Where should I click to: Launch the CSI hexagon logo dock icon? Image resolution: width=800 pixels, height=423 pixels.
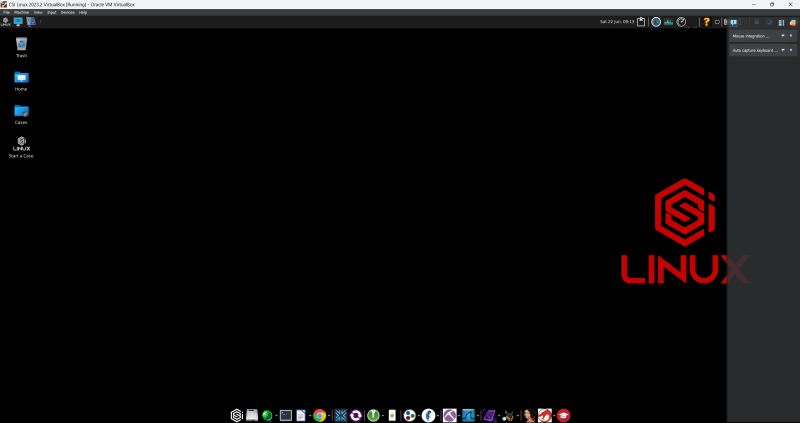click(236, 415)
